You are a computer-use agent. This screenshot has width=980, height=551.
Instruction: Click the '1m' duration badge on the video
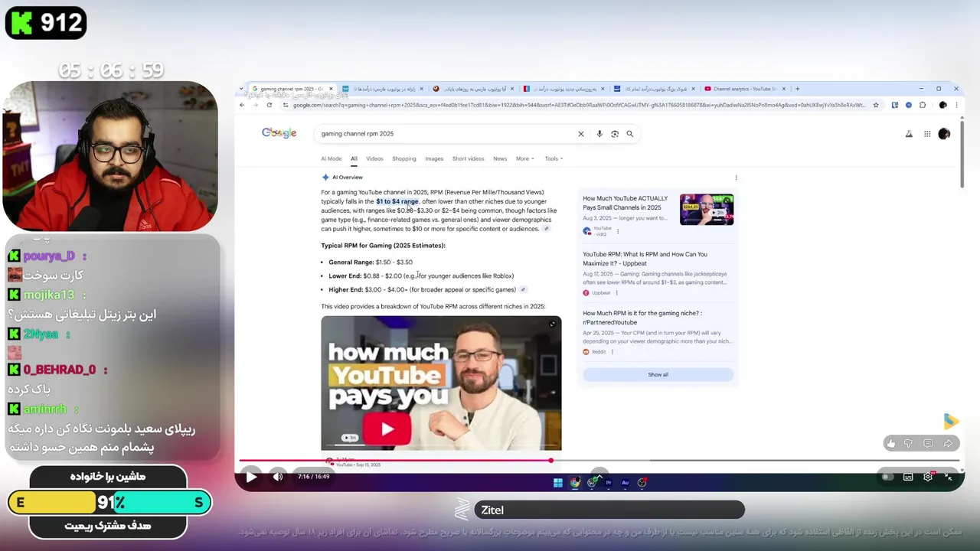point(349,438)
